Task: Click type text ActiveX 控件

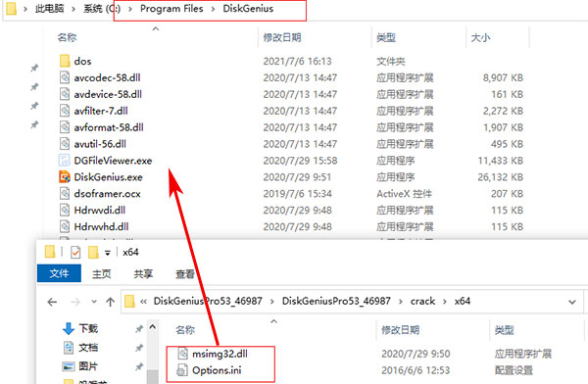Action: point(404,194)
